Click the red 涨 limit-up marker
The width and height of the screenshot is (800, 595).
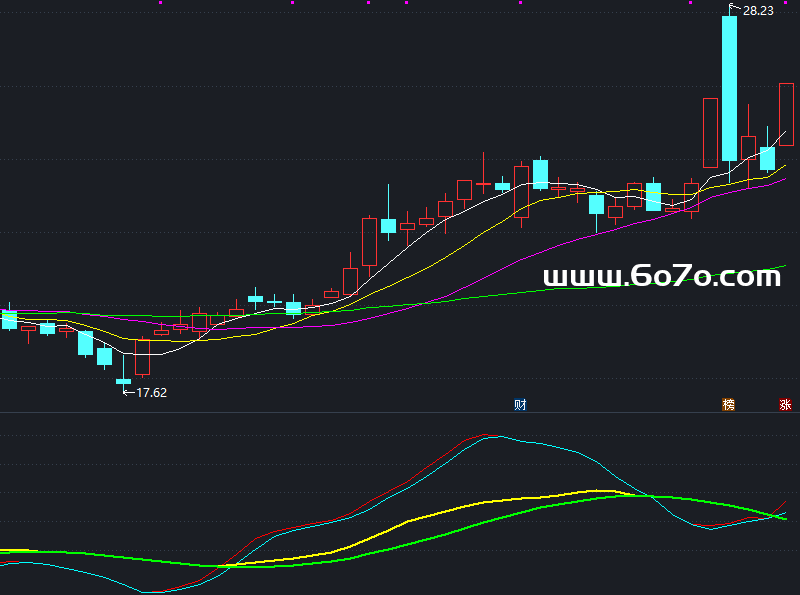785,405
